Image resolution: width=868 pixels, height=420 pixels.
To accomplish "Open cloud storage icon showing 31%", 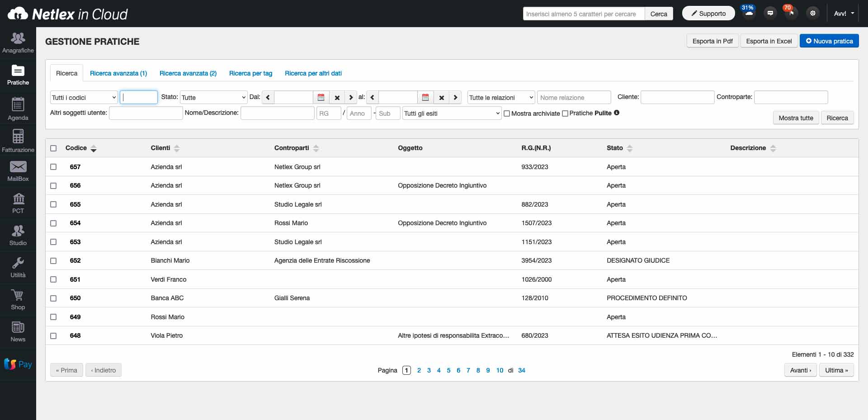I will pos(749,13).
